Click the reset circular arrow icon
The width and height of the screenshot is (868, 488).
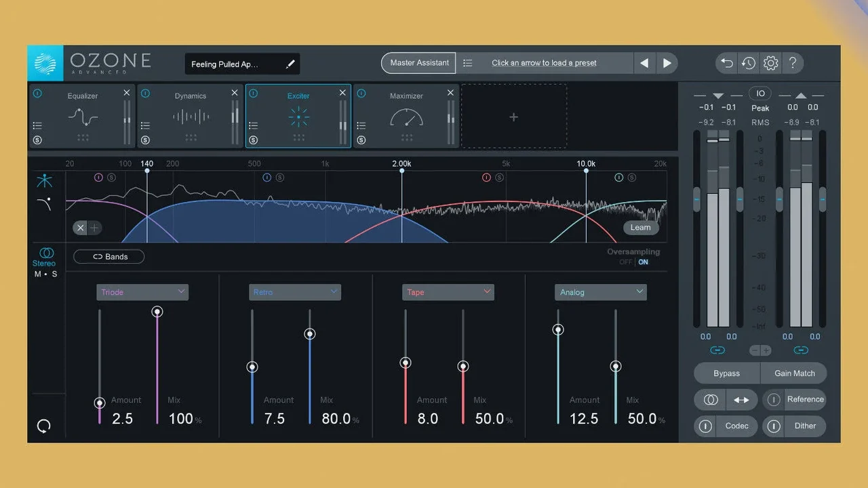coord(43,426)
